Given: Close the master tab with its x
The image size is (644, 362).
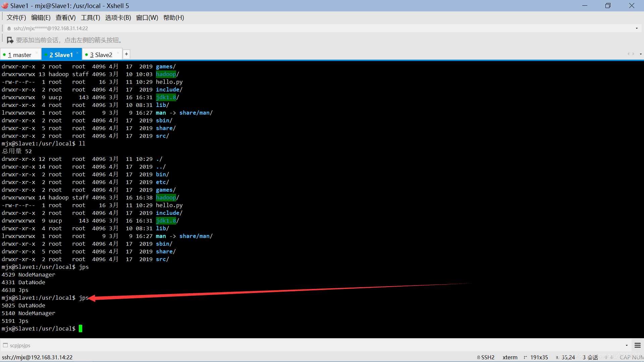Looking at the screenshot, I should 37,53.
